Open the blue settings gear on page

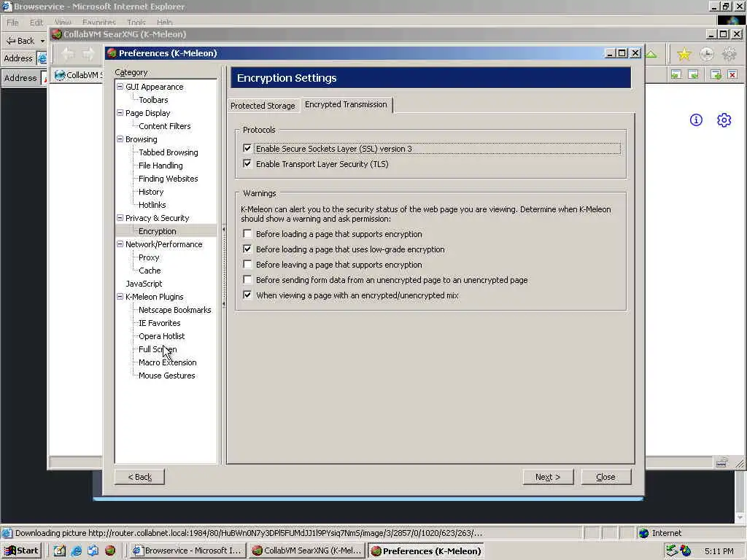tap(724, 120)
